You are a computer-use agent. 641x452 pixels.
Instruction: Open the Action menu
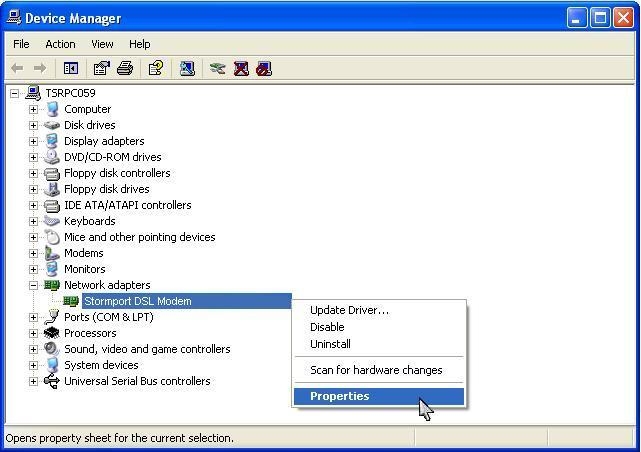(x=60, y=44)
